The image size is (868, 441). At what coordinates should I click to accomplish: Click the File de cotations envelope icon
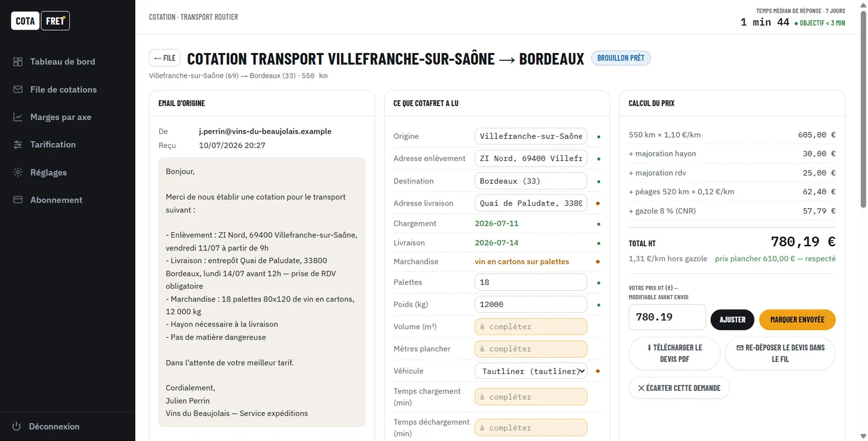[x=18, y=89]
